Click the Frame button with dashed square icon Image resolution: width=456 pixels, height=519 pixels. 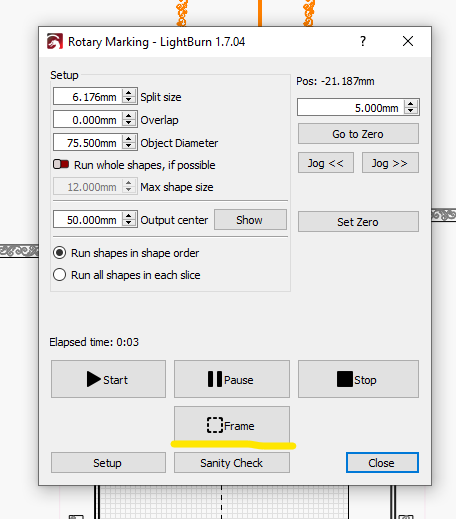(x=232, y=425)
